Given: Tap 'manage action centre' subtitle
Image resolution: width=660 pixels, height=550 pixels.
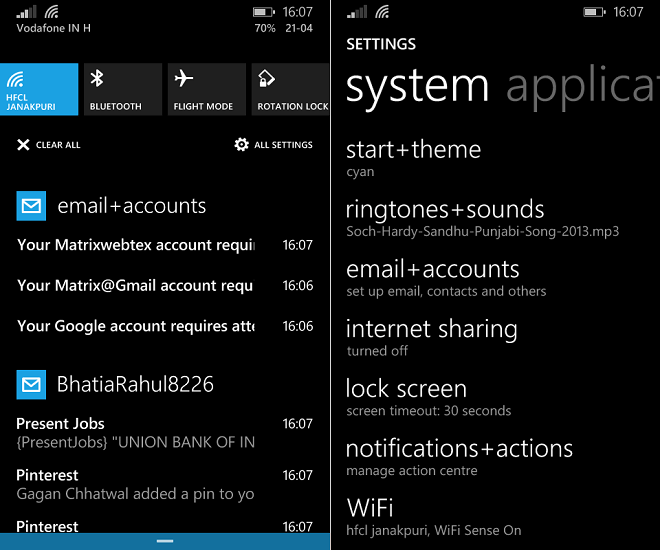Looking at the screenshot, I should pyautogui.click(x=412, y=470).
